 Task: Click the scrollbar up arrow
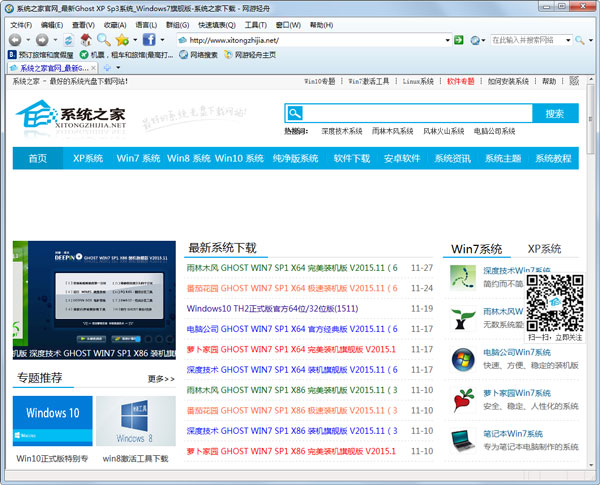(591, 80)
